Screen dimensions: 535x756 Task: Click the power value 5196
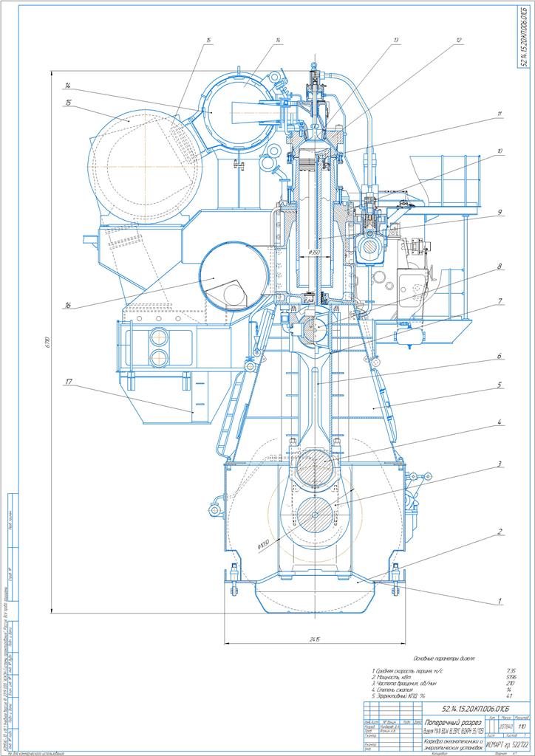pyautogui.click(x=511, y=677)
